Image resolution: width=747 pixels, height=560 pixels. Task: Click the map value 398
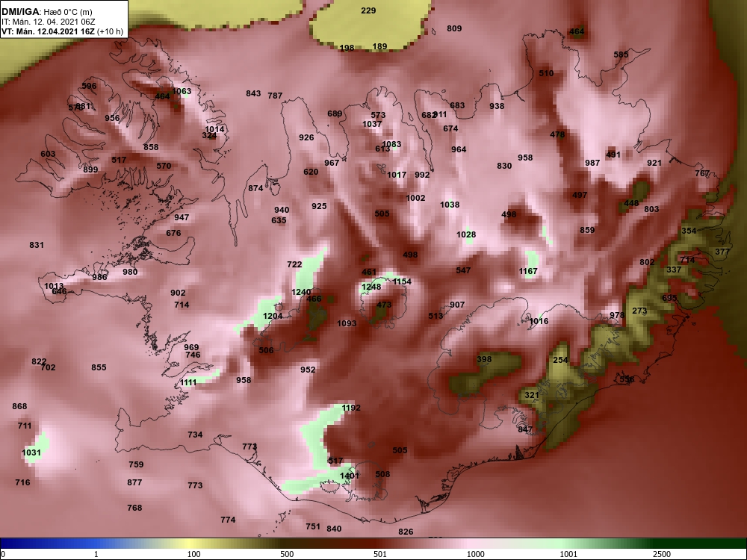point(483,360)
